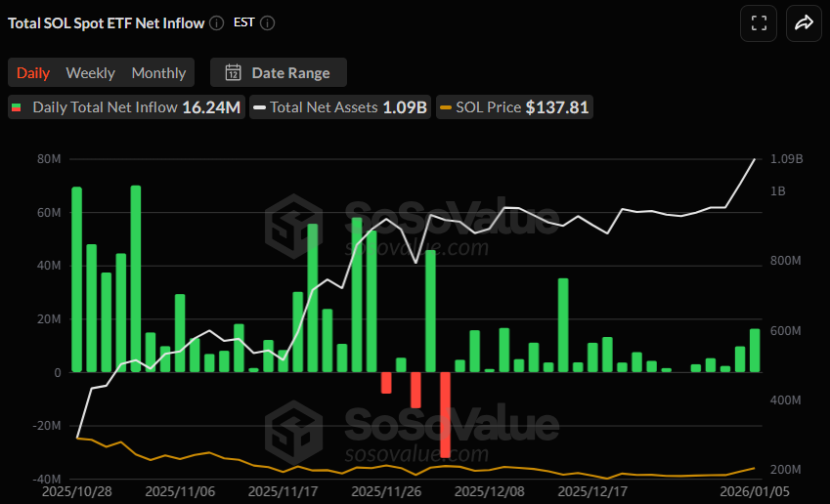830x504 pixels.
Task: Select the Daily tab
Action: (33, 72)
